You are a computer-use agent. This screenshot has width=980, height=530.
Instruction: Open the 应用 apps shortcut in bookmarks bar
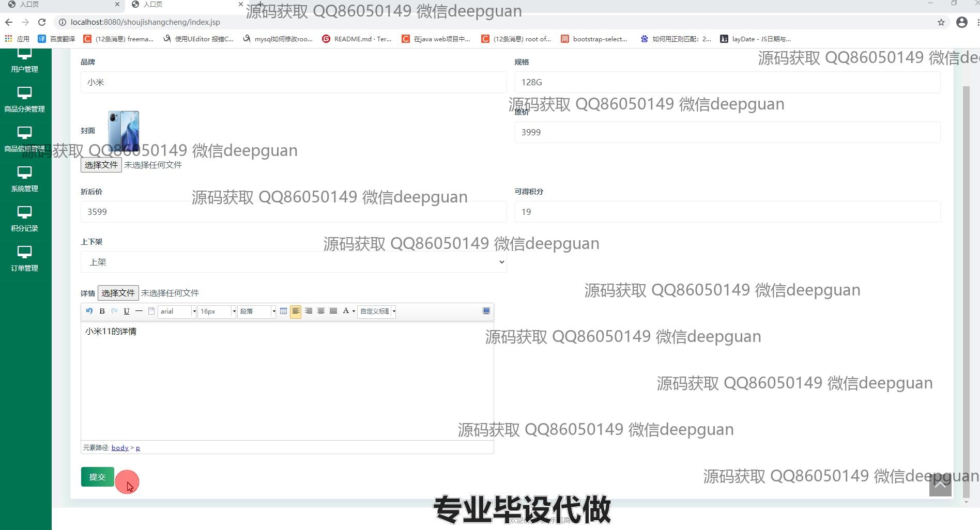[x=17, y=39]
